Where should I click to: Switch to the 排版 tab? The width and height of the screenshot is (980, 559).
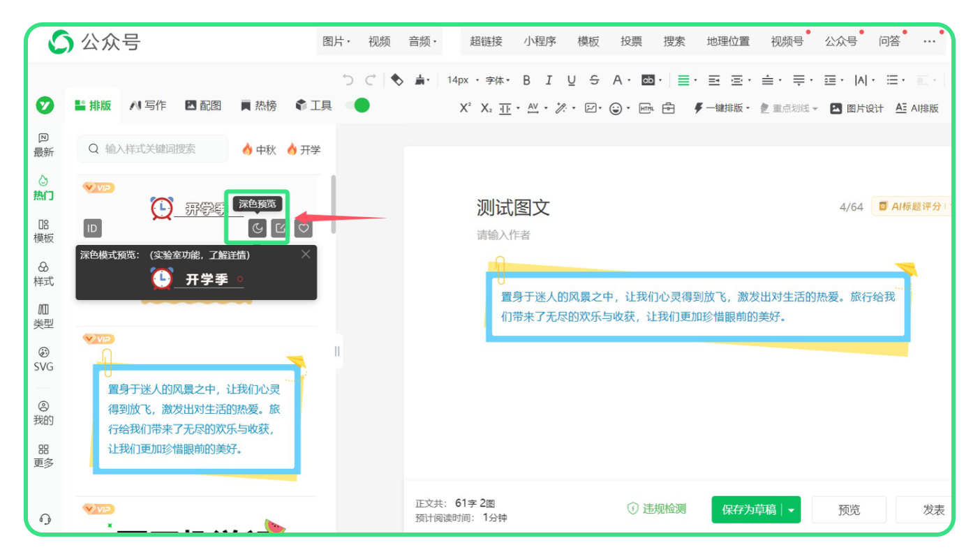pos(93,105)
